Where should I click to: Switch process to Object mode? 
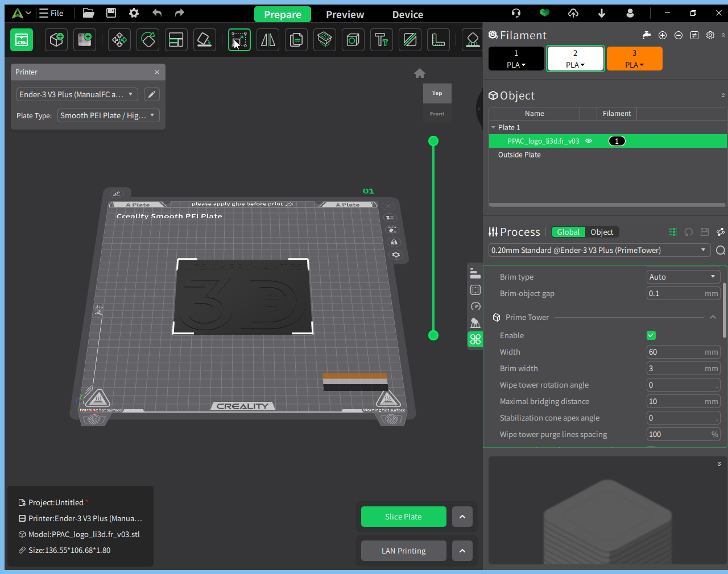pos(602,232)
